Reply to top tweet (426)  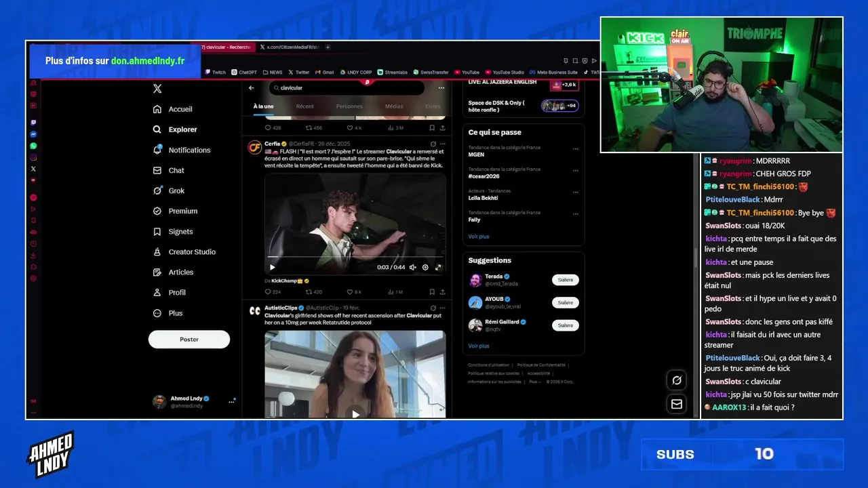(273, 127)
